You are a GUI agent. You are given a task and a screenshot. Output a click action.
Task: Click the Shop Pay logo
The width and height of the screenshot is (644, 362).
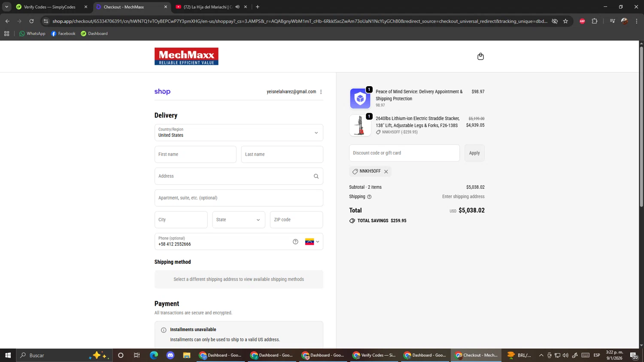pos(162,92)
